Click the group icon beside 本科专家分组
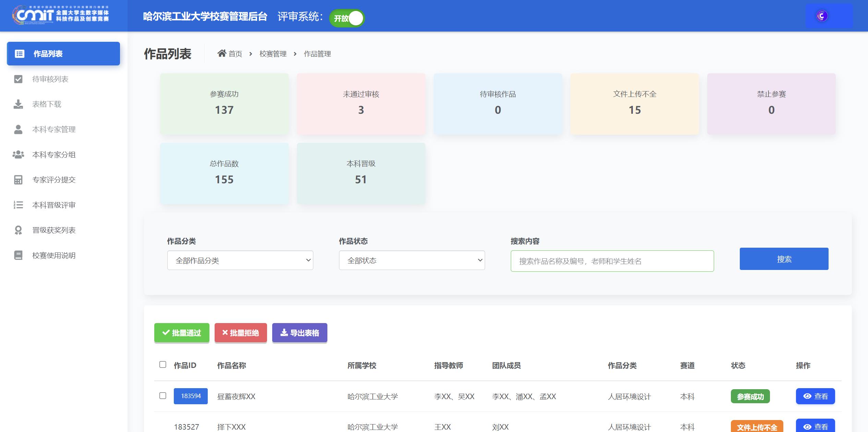Image resolution: width=868 pixels, height=432 pixels. (x=18, y=155)
